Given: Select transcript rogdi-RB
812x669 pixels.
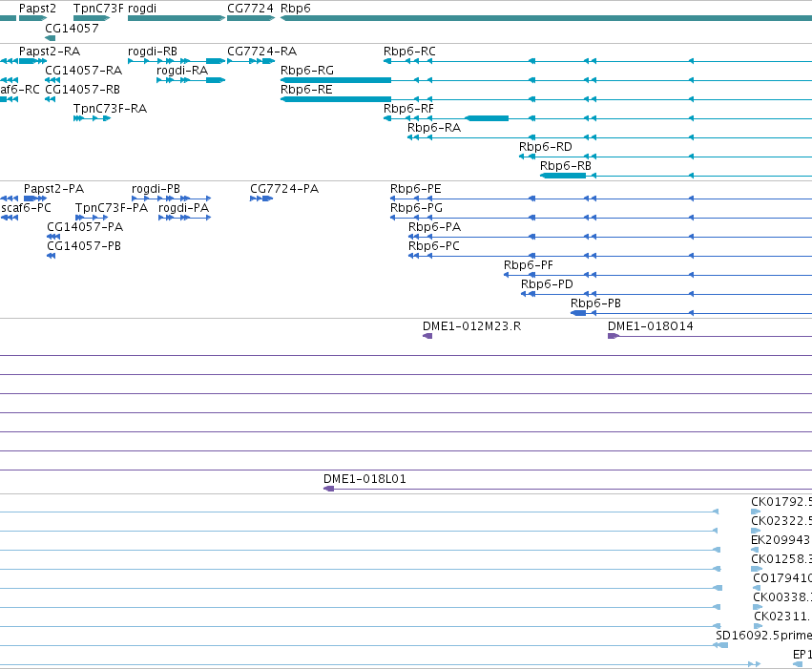Looking at the screenshot, I should pos(153,52).
